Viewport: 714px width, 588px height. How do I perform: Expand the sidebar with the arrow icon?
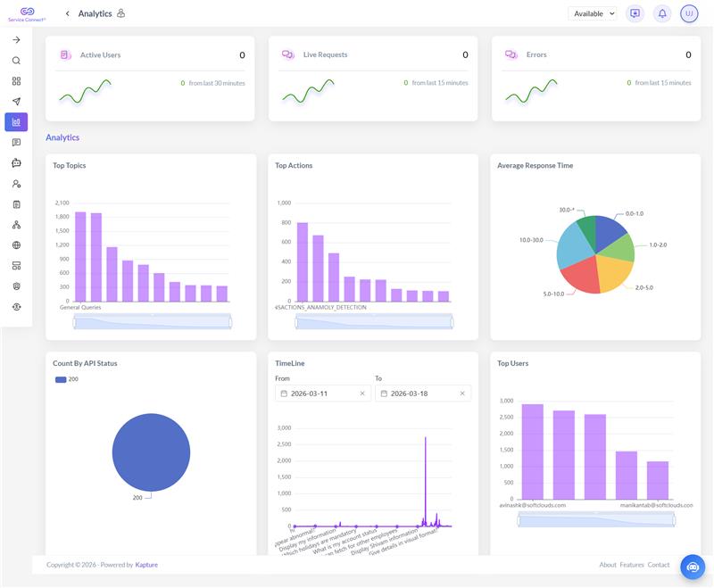point(16,40)
